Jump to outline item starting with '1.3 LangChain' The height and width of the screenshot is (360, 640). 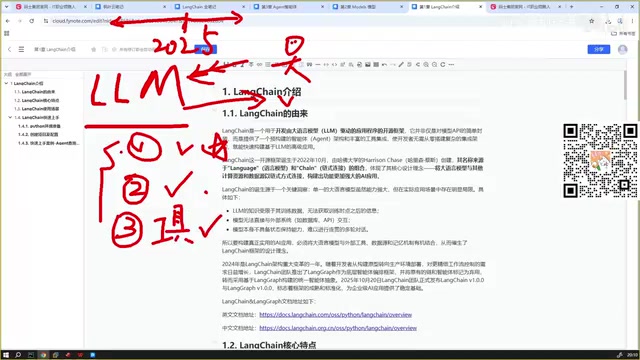tap(37, 109)
